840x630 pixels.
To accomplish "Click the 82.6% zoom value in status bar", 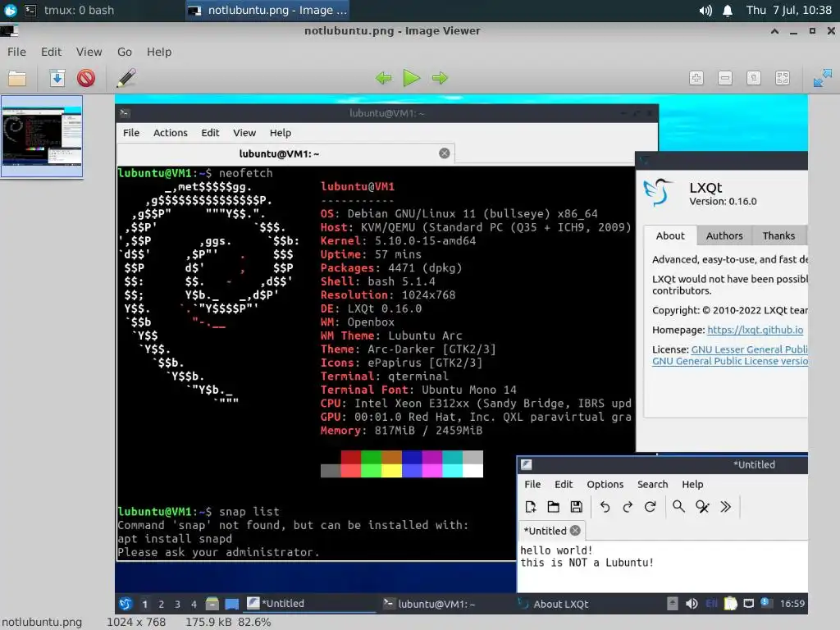I will coord(254,622).
